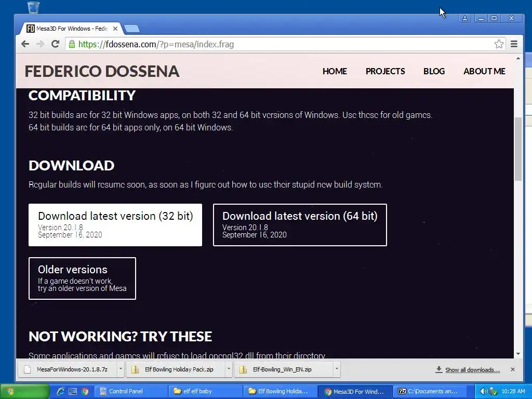This screenshot has height=399, width=532.
Task: Click the DOWNLOAD heading text
Action: click(72, 166)
